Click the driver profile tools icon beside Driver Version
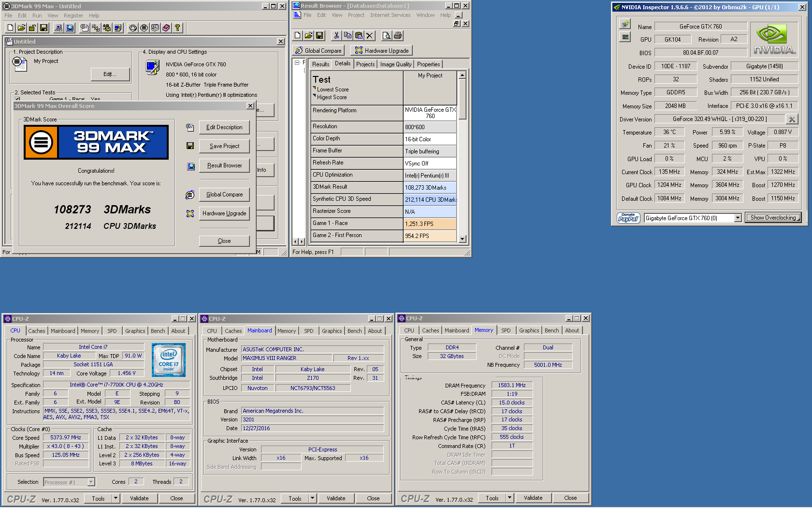Image resolution: width=812 pixels, height=508 pixels. 792,119
